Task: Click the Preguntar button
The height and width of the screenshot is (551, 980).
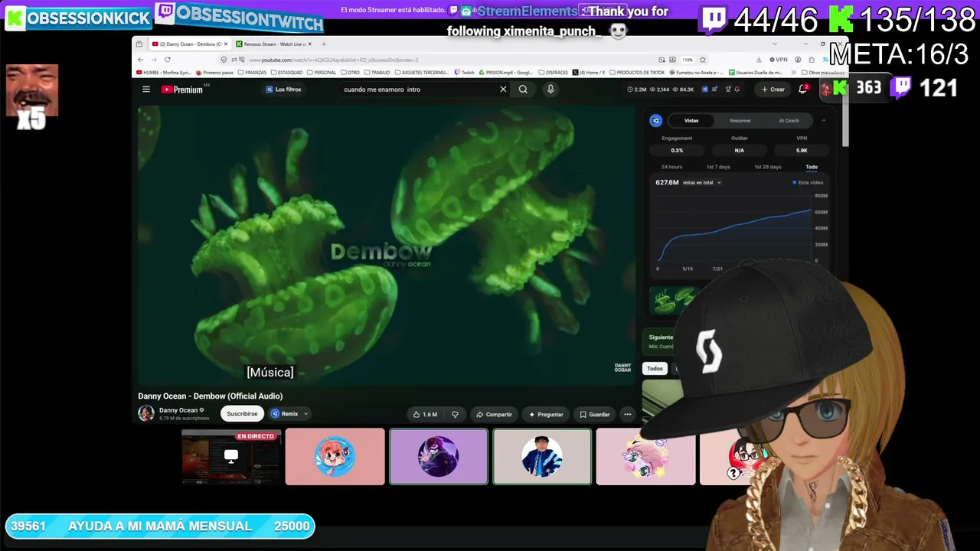Action: click(x=546, y=414)
